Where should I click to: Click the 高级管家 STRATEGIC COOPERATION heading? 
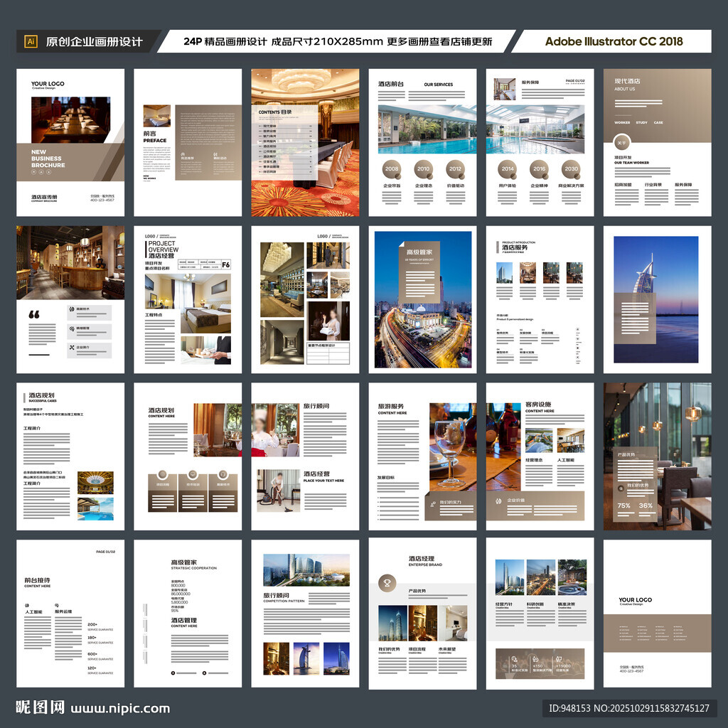pos(193,564)
